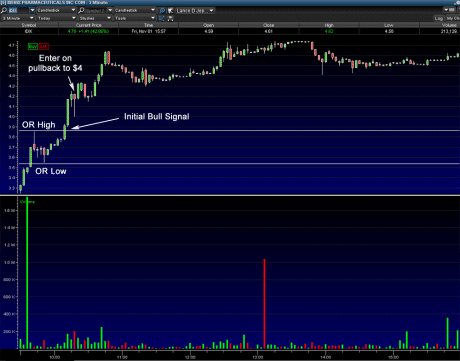The image size is (460, 361).
Task: Open the first Candlestick chart type dropdown
Action: pyautogui.click(x=56, y=10)
